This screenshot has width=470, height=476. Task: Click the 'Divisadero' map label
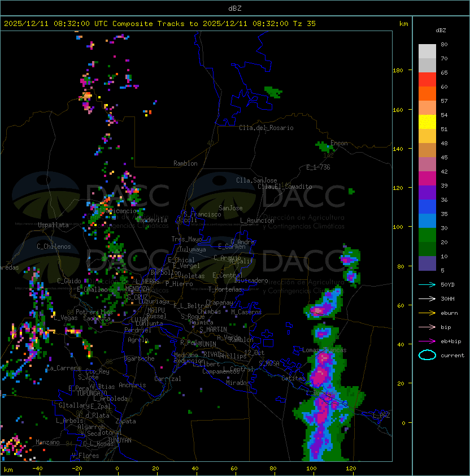click(x=251, y=280)
